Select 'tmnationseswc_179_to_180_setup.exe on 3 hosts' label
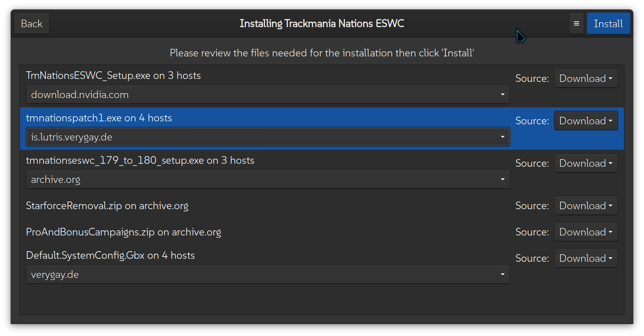This screenshot has height=336, width=644. 140,160
